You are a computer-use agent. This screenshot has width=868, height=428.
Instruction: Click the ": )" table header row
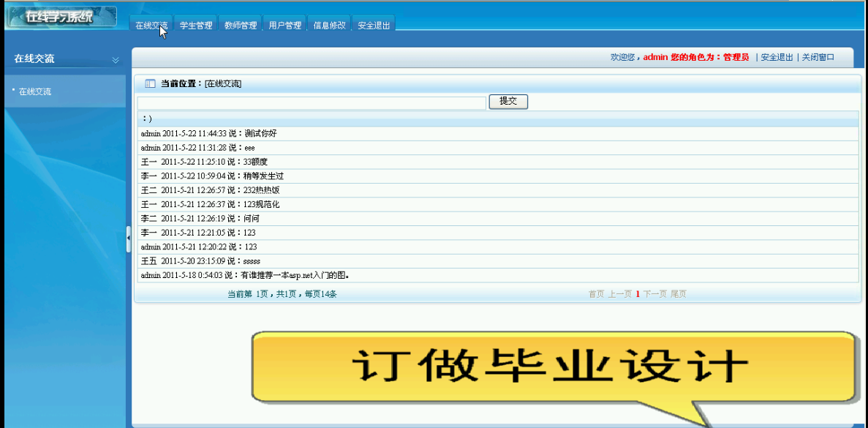tap(498, 119)
